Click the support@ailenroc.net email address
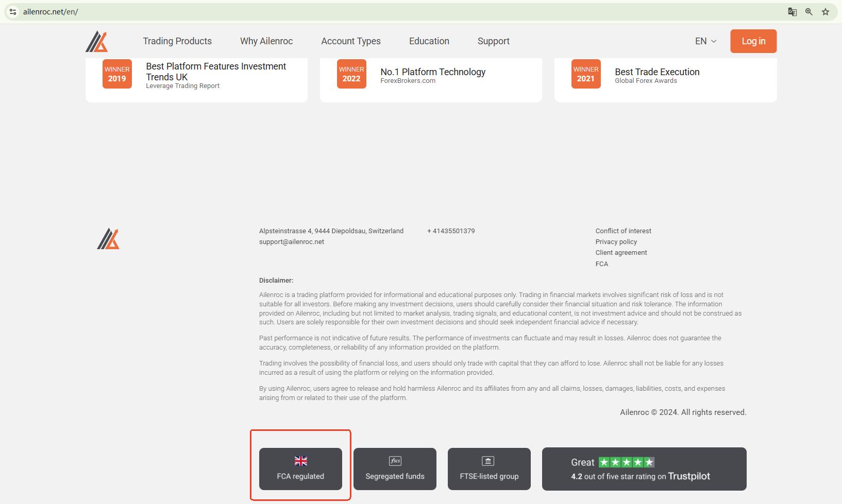 (x=292, y=242)
